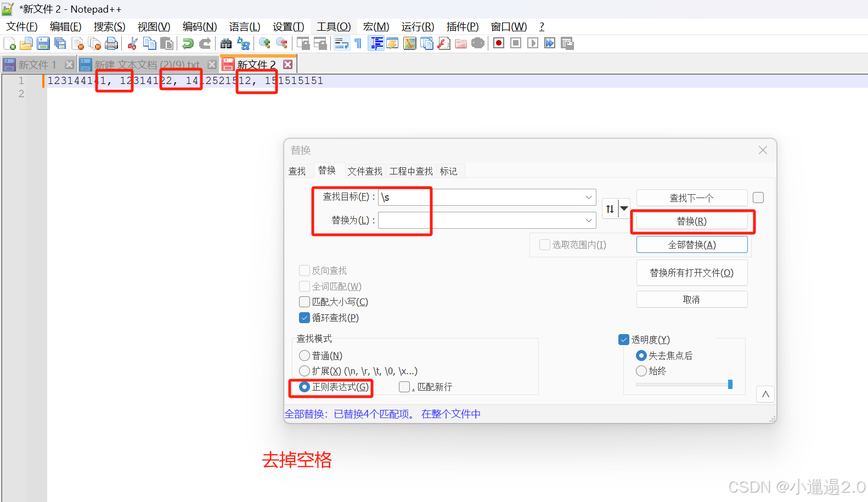The height and width of the screenshot is (502, 868).
Task: Open the 插件 menu
Action: click(x=463, y=26)
